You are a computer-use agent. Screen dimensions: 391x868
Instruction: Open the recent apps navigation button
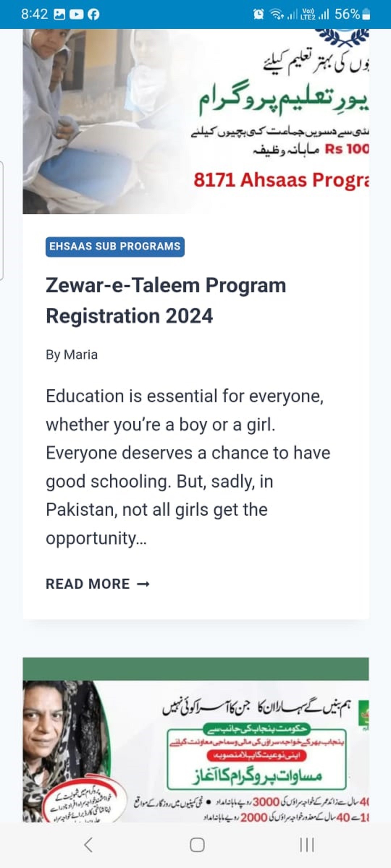point(307,845)
